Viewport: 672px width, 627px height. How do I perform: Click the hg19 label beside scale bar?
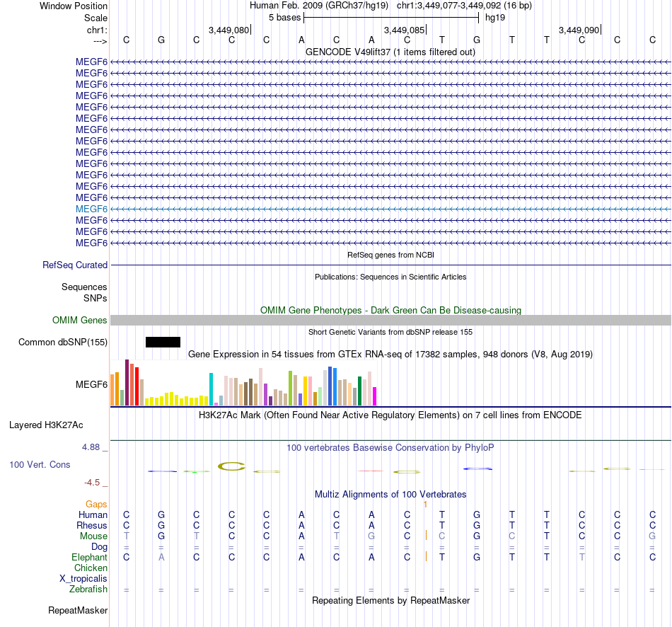coord(495,18)
